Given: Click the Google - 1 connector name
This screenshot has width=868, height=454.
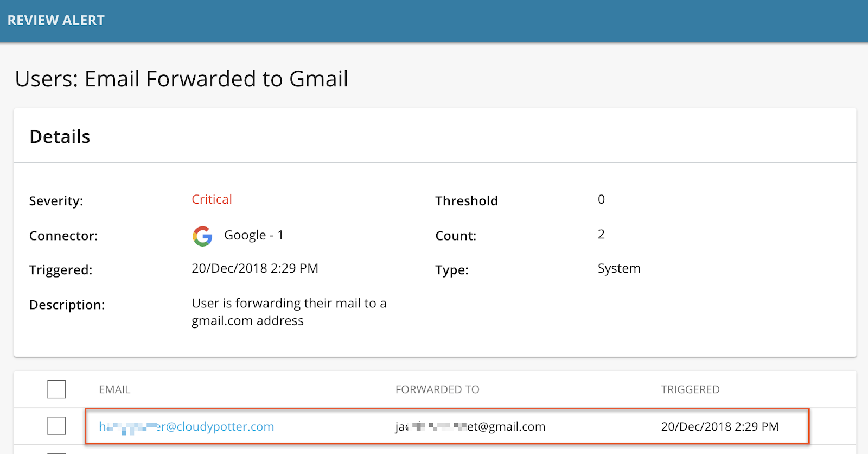Looking at the screenshot, I should [254, 235].
